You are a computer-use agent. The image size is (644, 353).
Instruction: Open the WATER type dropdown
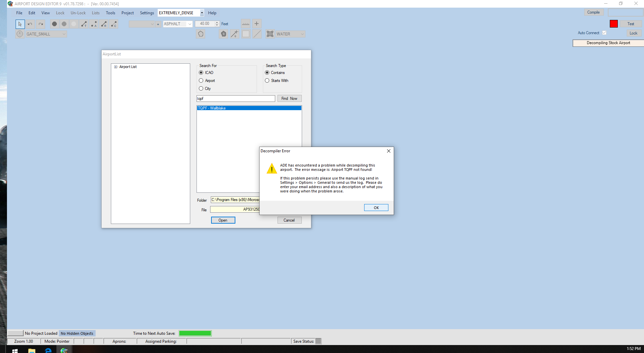click(302, 34)
